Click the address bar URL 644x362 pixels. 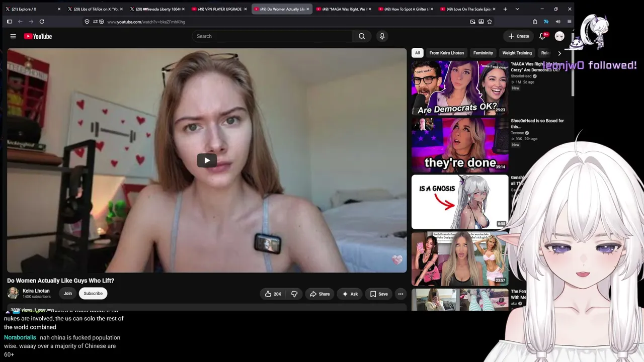click(146, 22)
